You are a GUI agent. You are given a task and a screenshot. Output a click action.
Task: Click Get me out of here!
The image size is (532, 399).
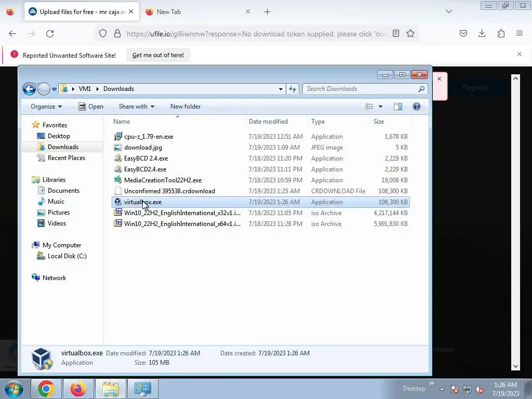158,55
